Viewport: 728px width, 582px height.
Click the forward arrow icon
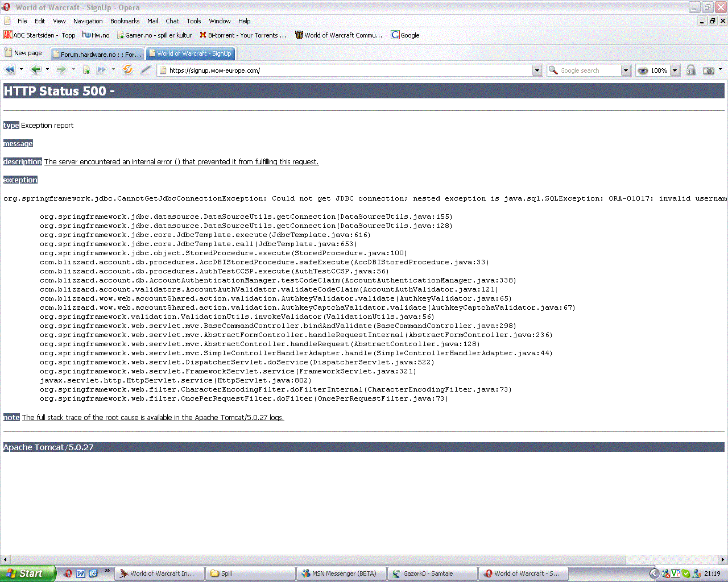point(61,70)
